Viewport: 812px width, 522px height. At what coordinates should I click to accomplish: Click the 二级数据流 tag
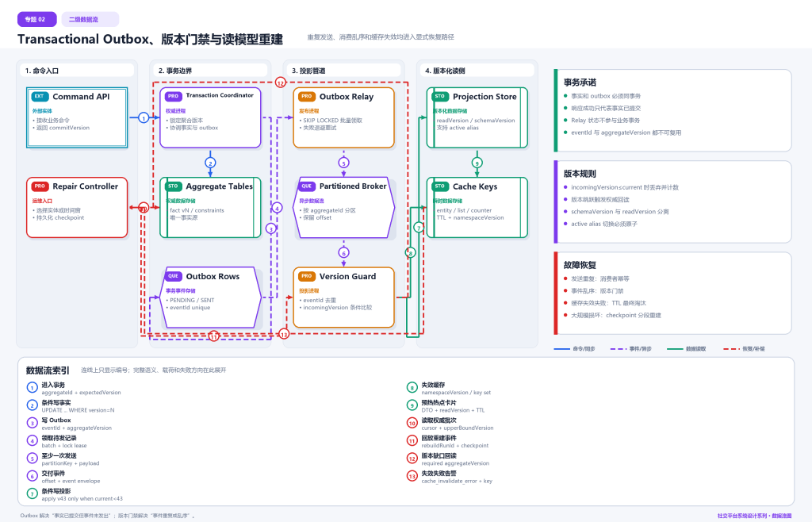90,19
